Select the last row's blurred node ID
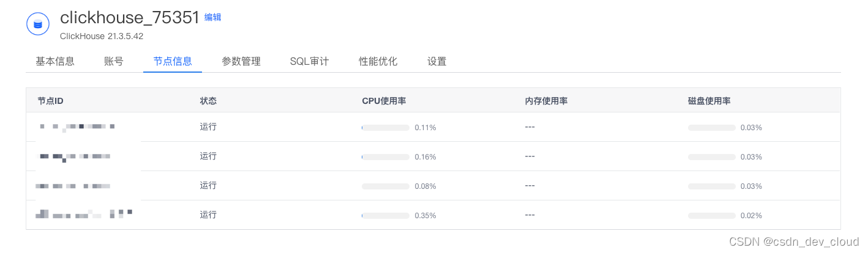 [84, 214]
